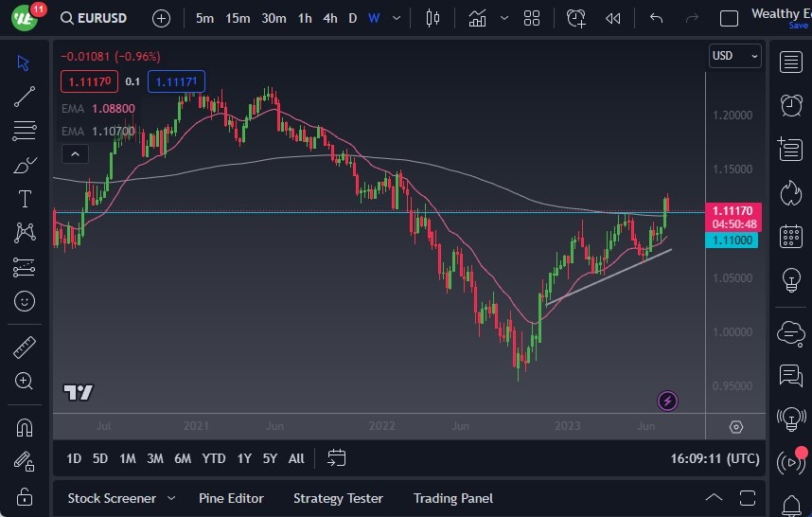The image size is (812, 517).
Task: Toggle Magnet mode on left toolbar
Action: pyautogui.click(x=25, y=427)
